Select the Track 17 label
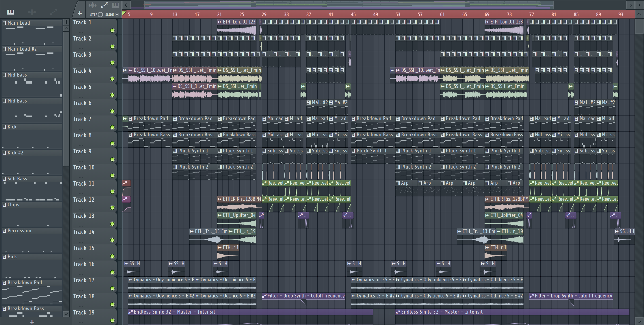The image size is (644, 325). [84, 280]
